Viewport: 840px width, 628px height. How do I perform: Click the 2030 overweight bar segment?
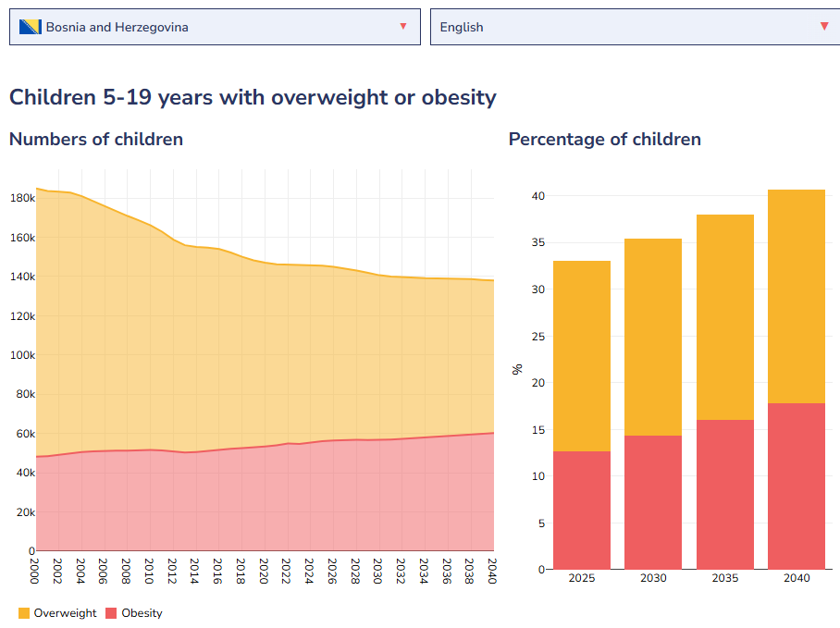coord(653,337)
